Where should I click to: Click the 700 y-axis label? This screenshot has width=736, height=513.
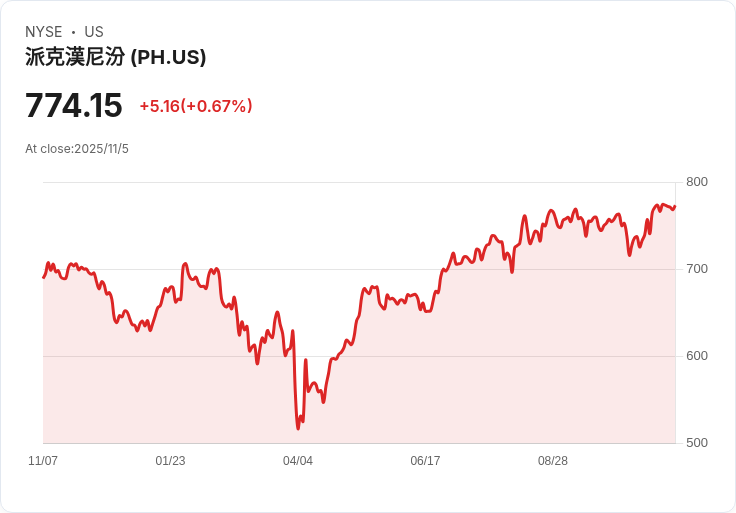click(697, 269)
